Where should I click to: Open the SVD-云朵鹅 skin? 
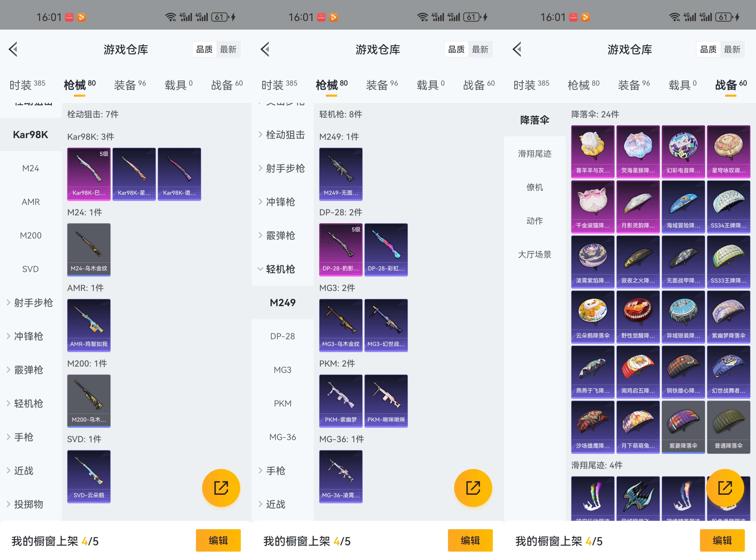point(89,477)
